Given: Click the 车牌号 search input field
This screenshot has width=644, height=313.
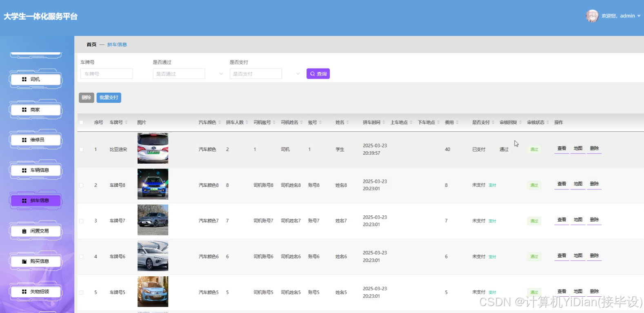Looking at the screenshot, I should click(x=107, y=74).
